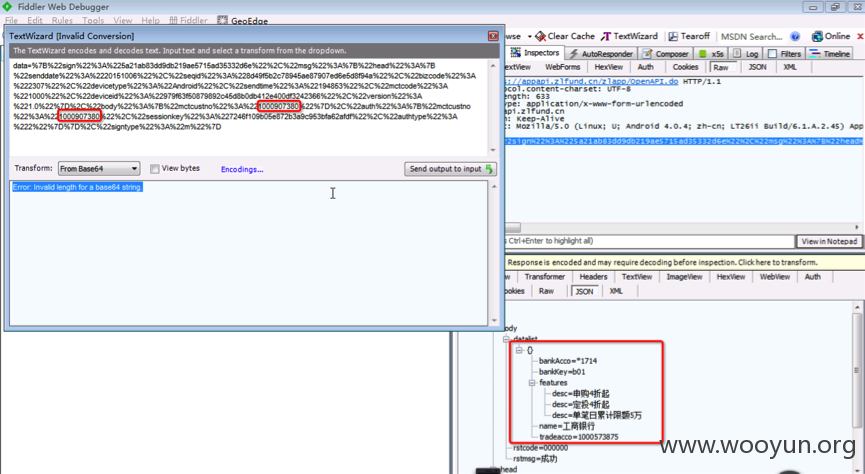Click the Inspectors tab icon
865x474 pixels.
516,52
